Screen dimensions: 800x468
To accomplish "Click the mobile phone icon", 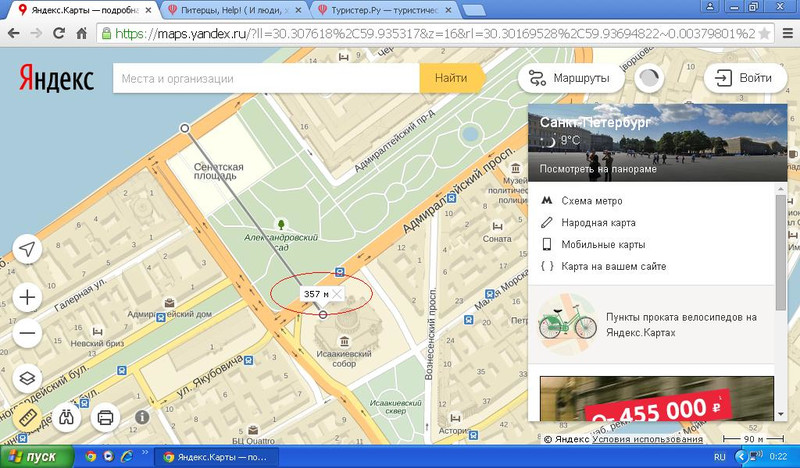I will tap(547, 244).
